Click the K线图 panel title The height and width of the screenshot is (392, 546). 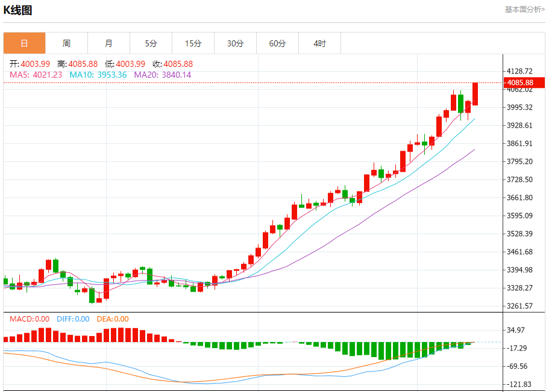[x=18, y=10]
